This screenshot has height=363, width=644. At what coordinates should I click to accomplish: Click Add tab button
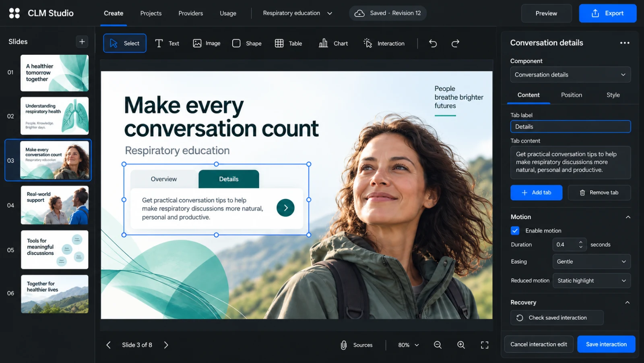pyautogui.click(x=536, y=193)
